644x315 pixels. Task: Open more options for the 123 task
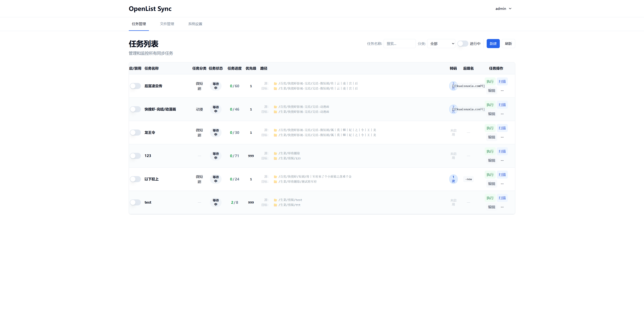point(502,160)
